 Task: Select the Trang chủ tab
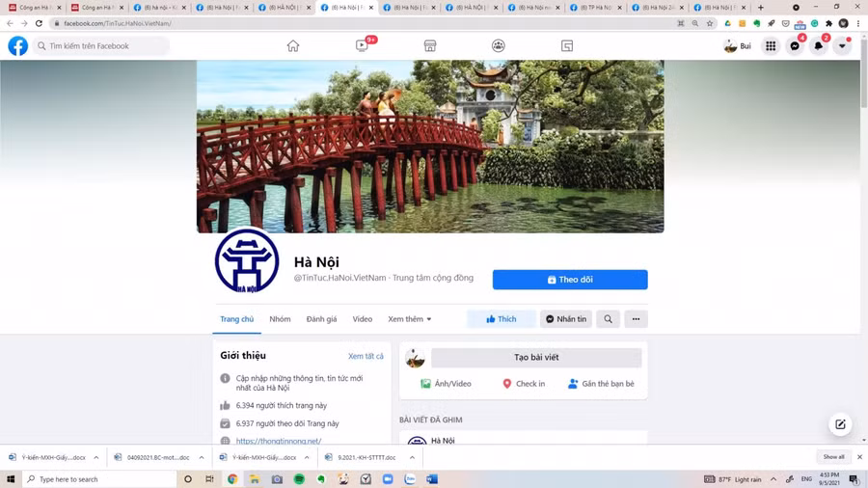pyautogui.click(x=237, y=319)
